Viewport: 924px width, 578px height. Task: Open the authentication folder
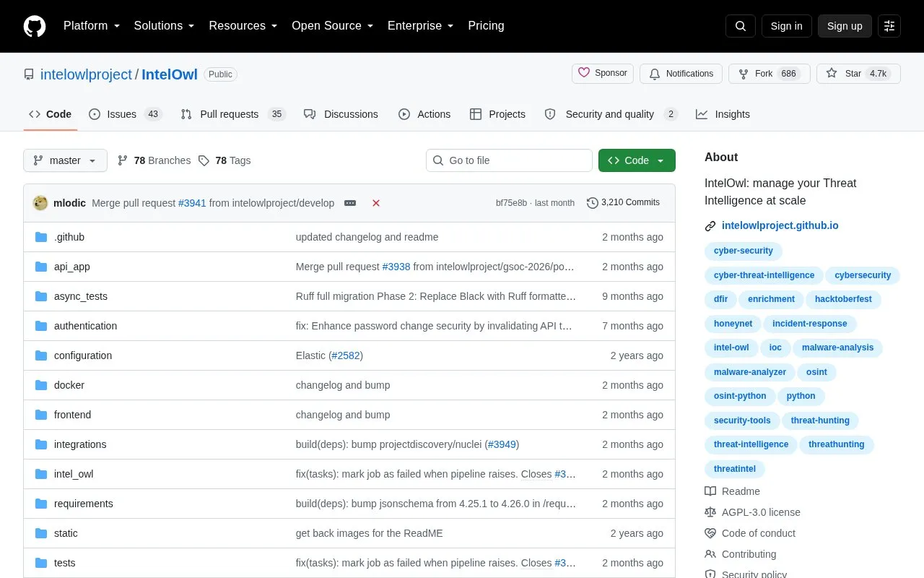pyautogui.click(x=85, y=326)
